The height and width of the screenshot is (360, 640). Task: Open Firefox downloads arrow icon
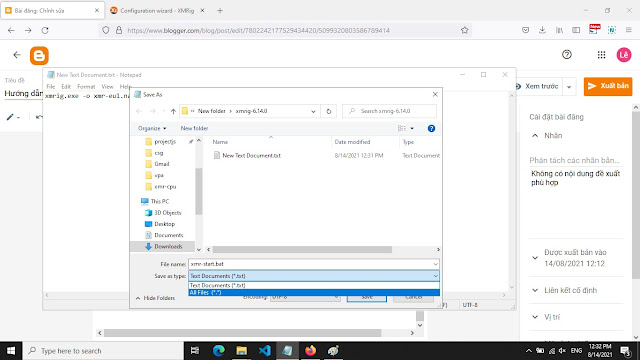542,30
